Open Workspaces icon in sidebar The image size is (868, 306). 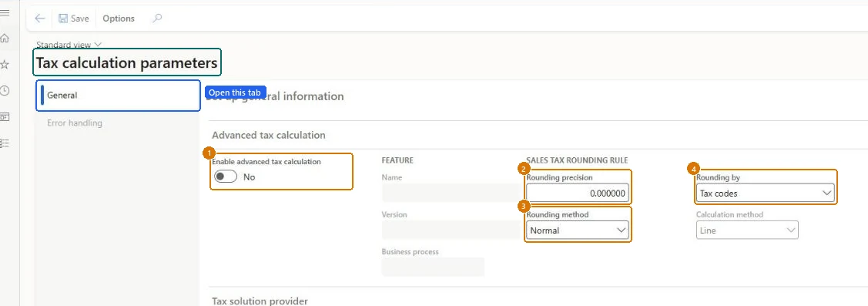[5, 117]
